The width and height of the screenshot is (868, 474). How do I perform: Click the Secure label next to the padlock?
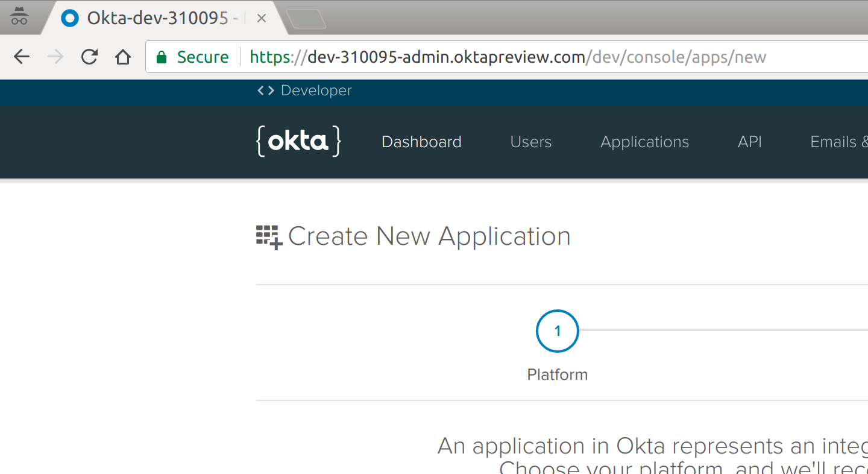[203, 56]
